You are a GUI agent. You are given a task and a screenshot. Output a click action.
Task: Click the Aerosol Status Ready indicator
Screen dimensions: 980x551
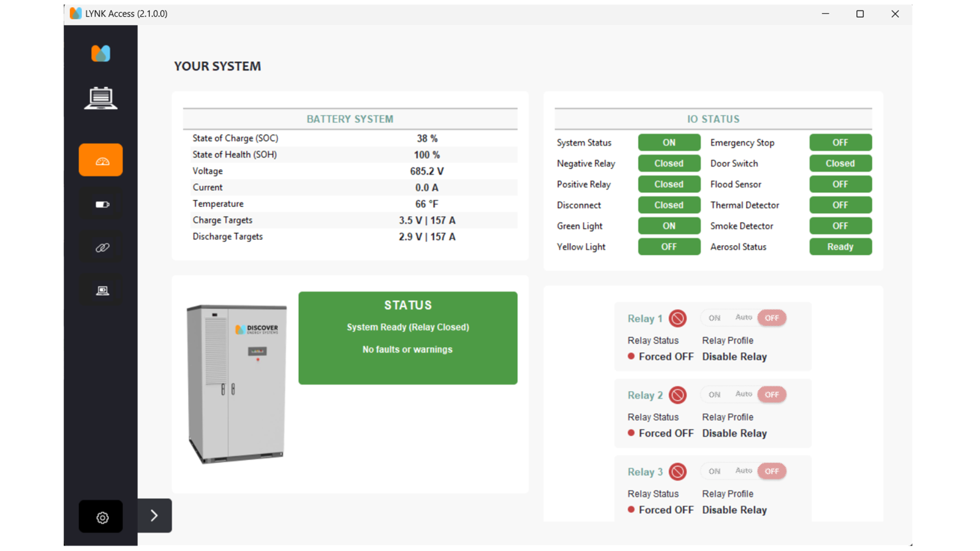point(840,247)
